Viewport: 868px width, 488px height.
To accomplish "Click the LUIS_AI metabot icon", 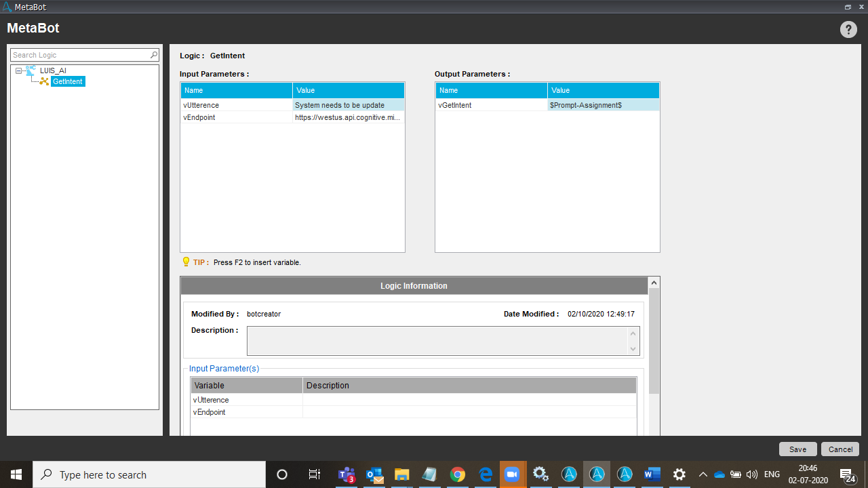I will [31, 70].
